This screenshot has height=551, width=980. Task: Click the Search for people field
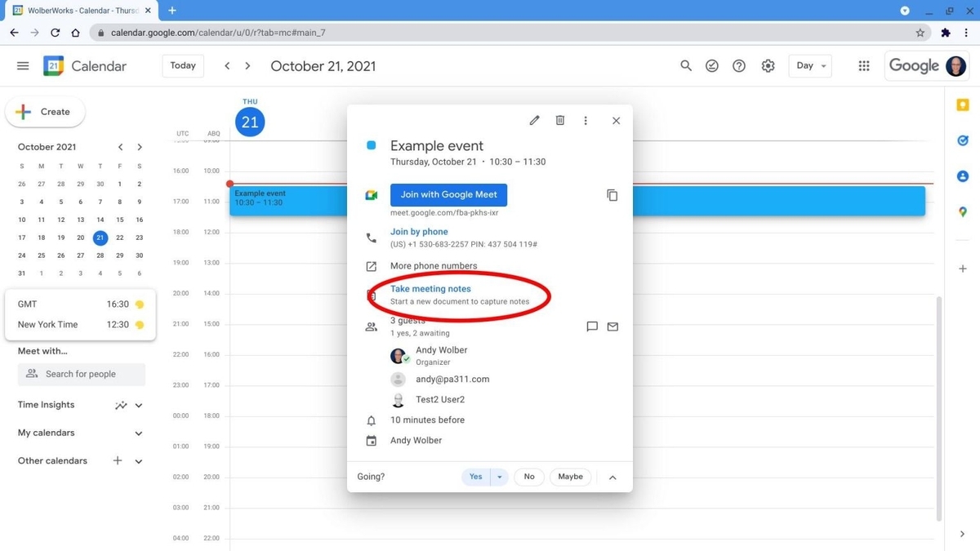81,373
